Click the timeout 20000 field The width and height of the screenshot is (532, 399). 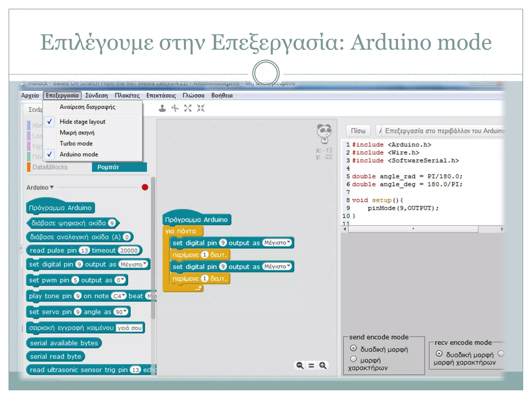129,250
